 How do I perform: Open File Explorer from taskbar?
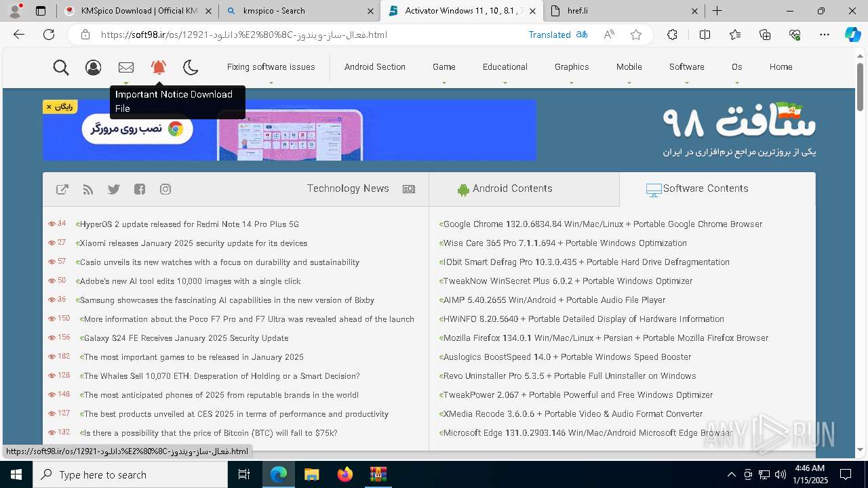pyautogui.click(x=312, y=474)
